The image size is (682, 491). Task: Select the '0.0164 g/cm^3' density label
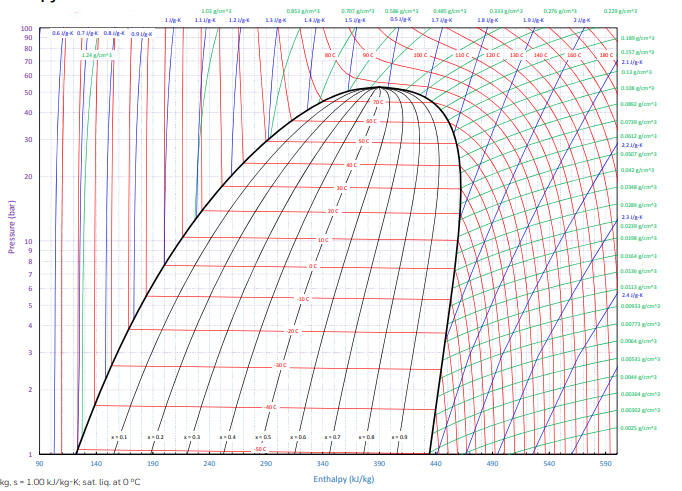point(639,256)
